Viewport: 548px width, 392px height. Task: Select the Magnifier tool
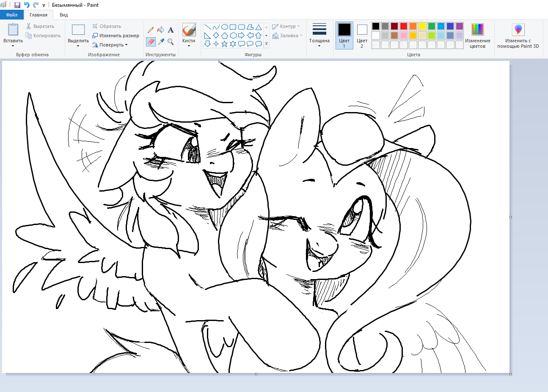click(171, 42)
